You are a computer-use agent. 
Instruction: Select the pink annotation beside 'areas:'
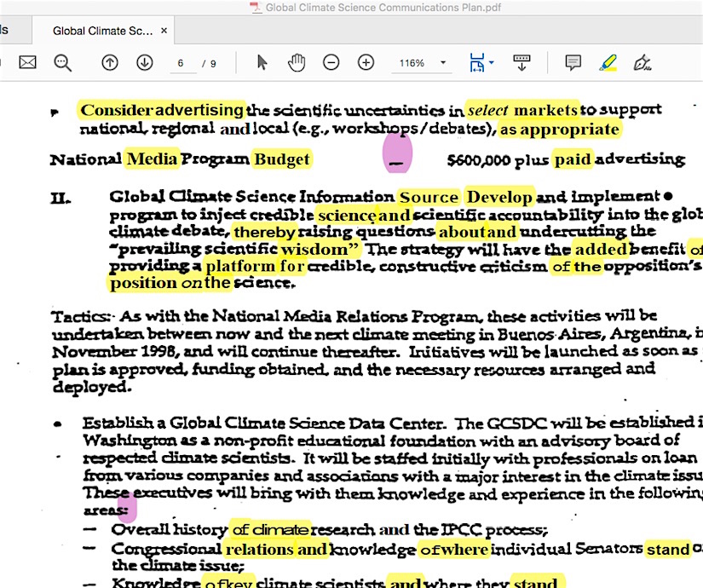pos(127,507)
